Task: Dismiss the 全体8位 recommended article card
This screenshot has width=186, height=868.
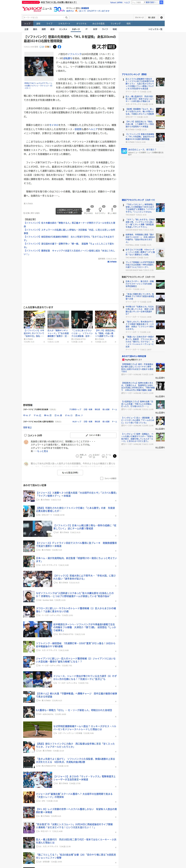Action: pos(44,342)
